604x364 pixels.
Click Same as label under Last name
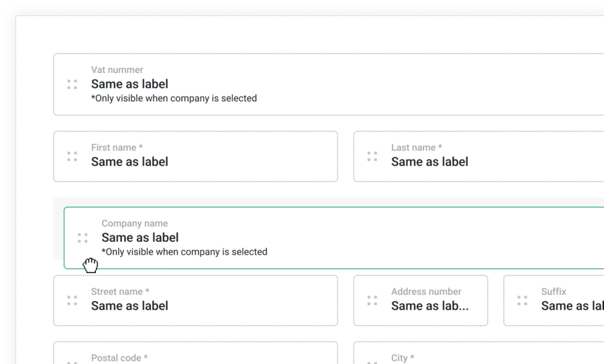pos(430,162)
